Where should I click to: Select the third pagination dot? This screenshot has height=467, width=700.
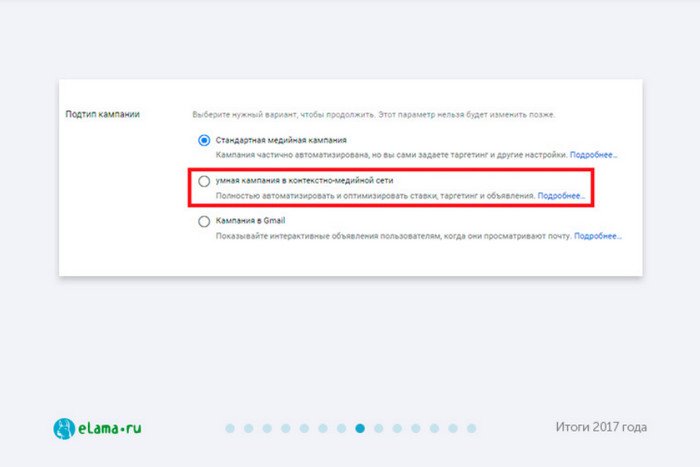pyautogui.click(x=267, y=428)
